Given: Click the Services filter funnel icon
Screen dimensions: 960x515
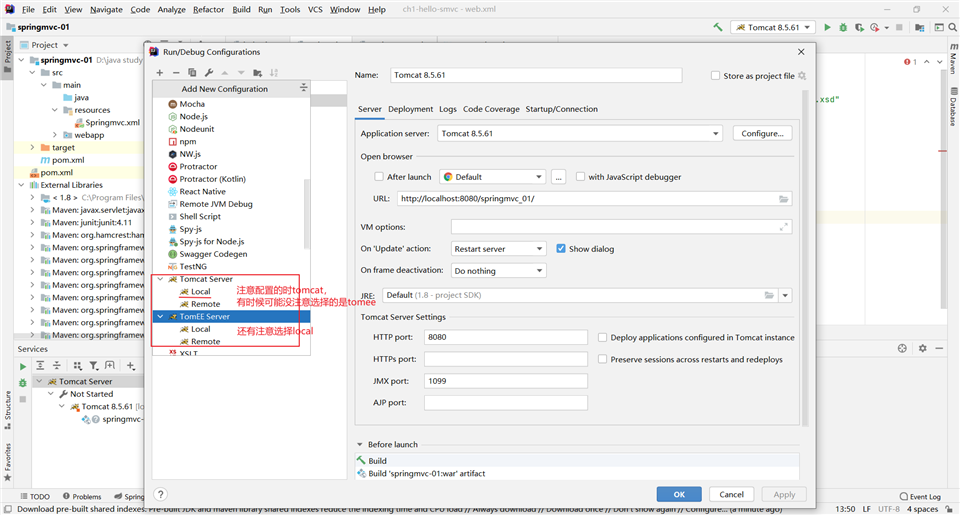Looking at the screenshot, I should 94,366.
